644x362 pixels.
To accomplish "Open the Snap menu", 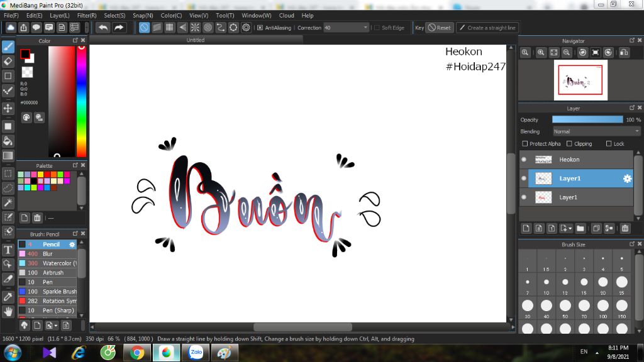I will pos(143,16).
